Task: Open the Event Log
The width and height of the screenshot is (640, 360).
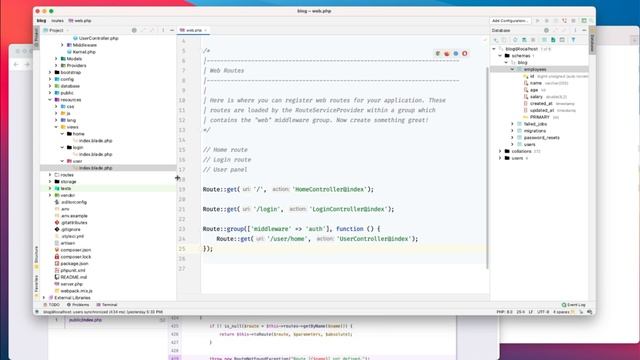Action: [x=573, y=305]
